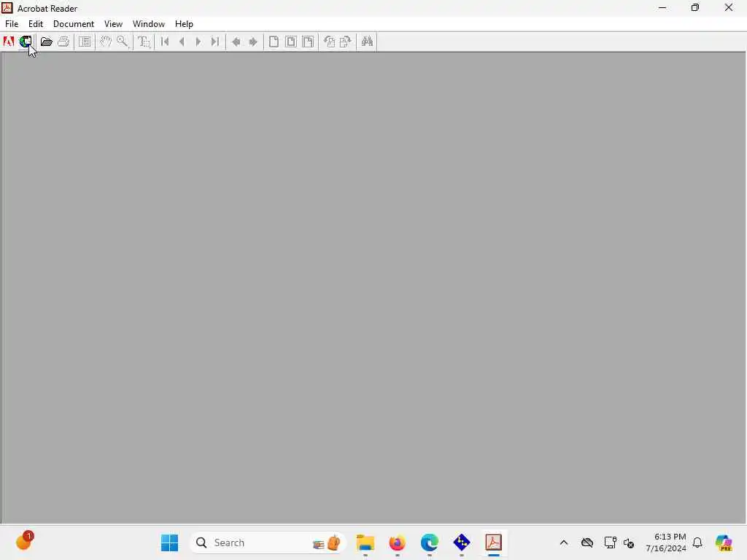The width and height of the screenshot is (747, 560).
Task: Restore down the Acrobat Reader window
Action: click(x=695, y=7)
